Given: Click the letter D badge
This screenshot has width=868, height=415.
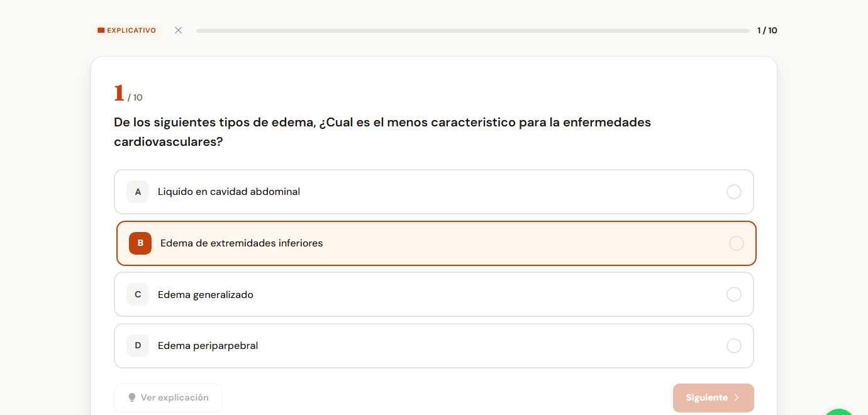Looking at the screenshot, I should coord(138,345).
